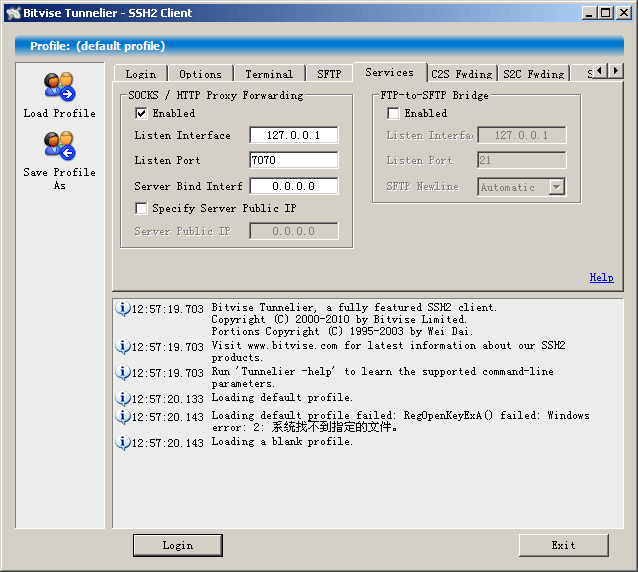
Task: Disable SOCKS/HTTP Proxy Forwarding Enabled checkbox
Action: (x=141, y=113)
